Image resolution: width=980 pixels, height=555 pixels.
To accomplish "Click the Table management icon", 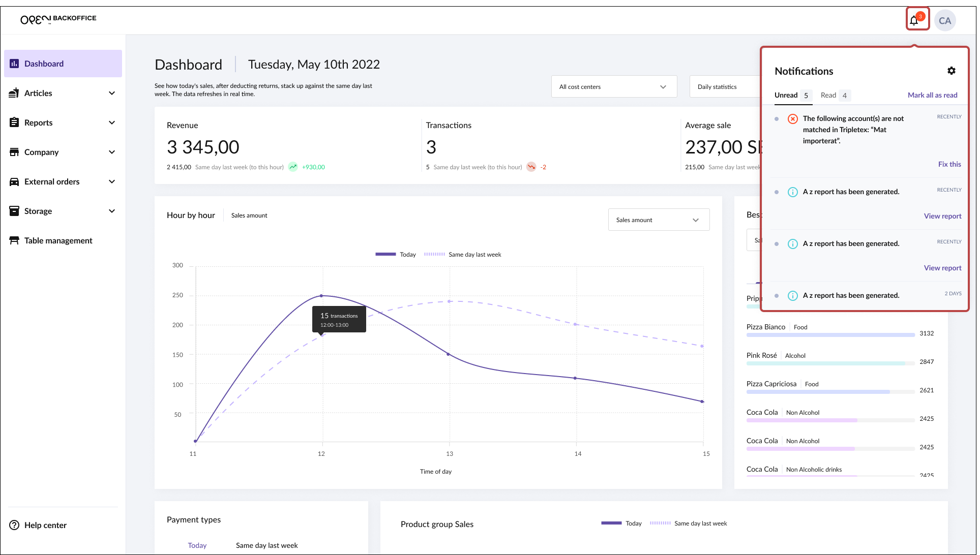I will [14, 240].
